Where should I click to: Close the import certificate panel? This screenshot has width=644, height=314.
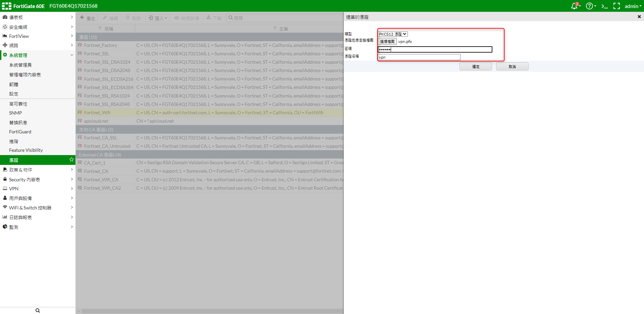point(639,16)
